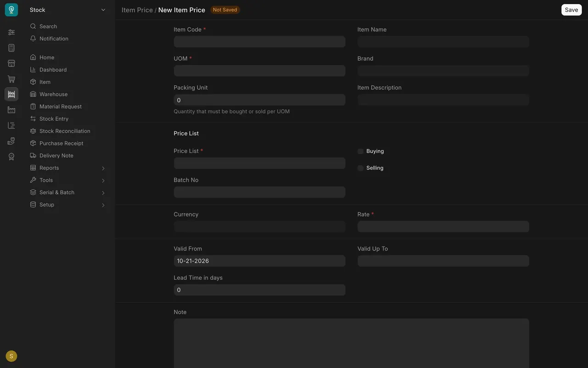Open the hand-holding-box assets icon

click(11, 141)
